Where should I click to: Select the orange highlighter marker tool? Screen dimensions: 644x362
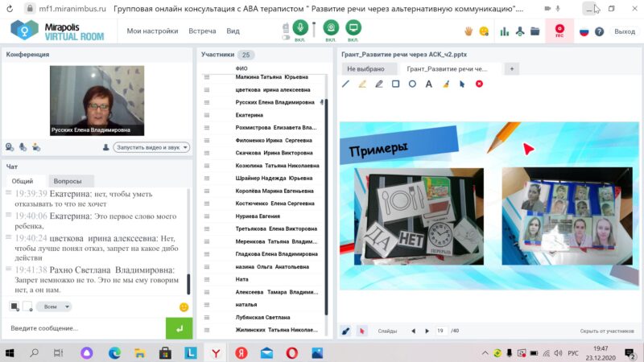pos(362,84)
